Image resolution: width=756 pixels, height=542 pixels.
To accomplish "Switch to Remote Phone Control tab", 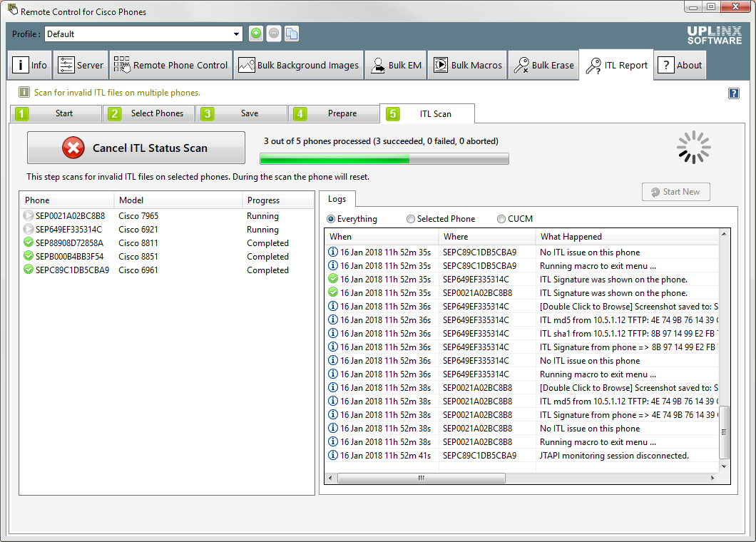I will [170, 65].
